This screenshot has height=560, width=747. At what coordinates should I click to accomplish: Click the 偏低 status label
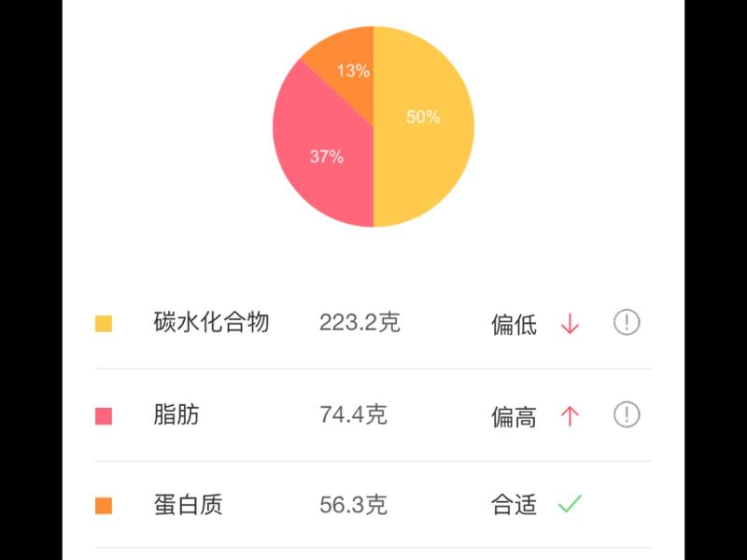tap(514, 322)
